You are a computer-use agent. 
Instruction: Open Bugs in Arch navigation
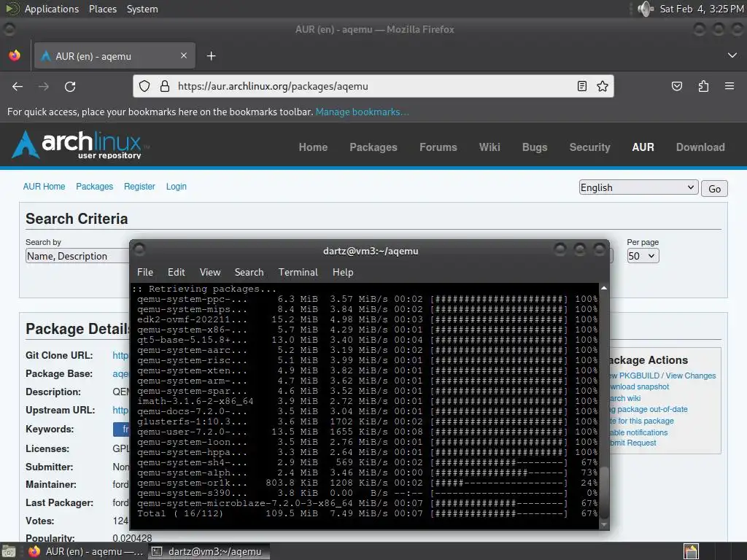click(x=535, y=147)
